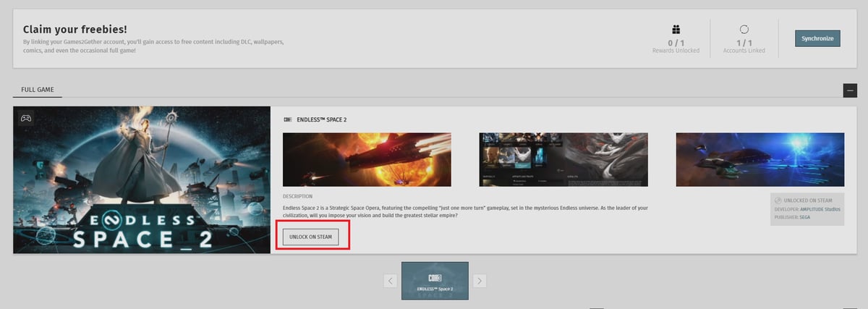Go to next item with right arrow
This screenshot has width=868, height=309.
click(479, 281)
